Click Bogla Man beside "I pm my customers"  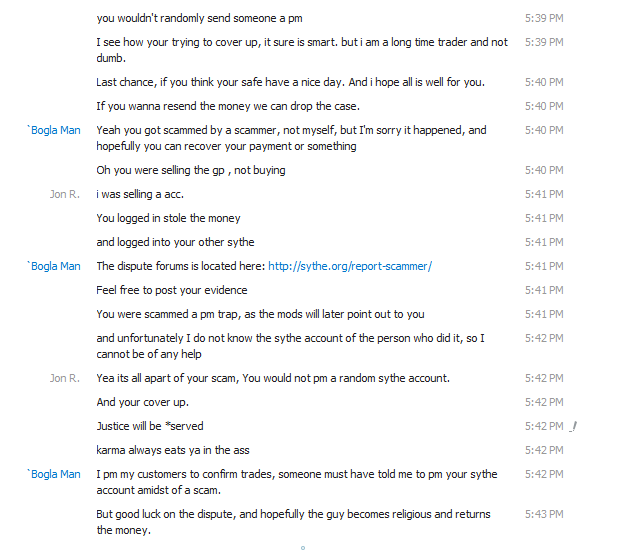(55, 474)
